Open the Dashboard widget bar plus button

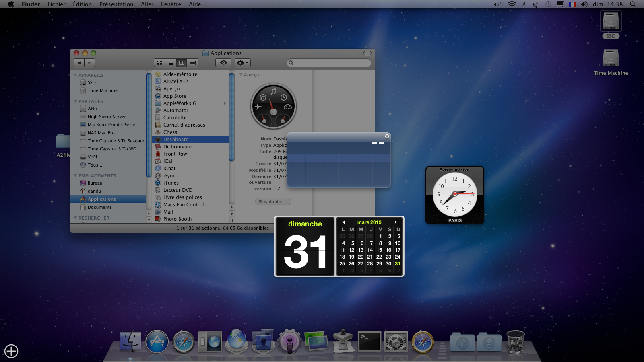(11, 351)
